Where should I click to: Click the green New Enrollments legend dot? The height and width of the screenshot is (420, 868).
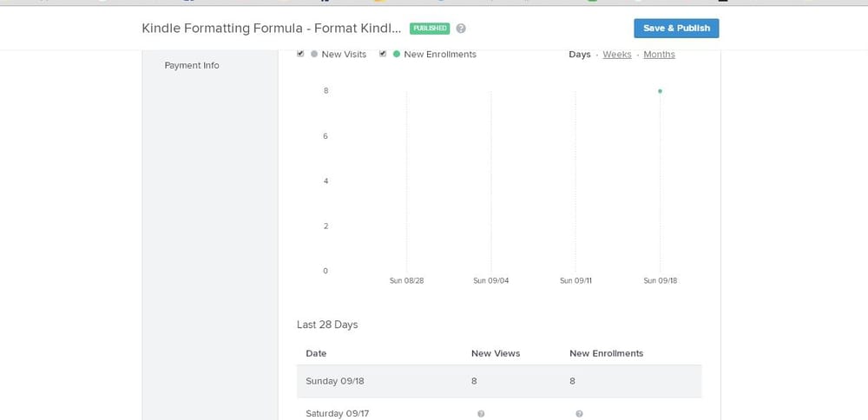click(x=396, y=54)
